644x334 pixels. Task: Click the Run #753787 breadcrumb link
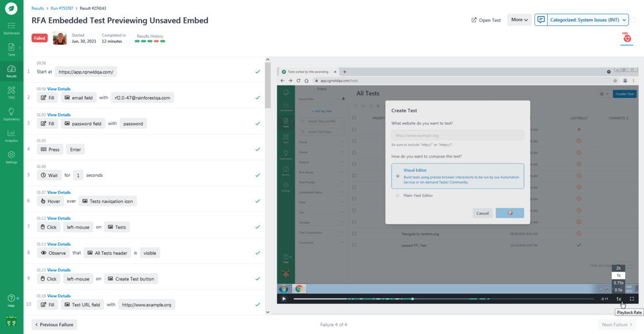pos(63,8)
